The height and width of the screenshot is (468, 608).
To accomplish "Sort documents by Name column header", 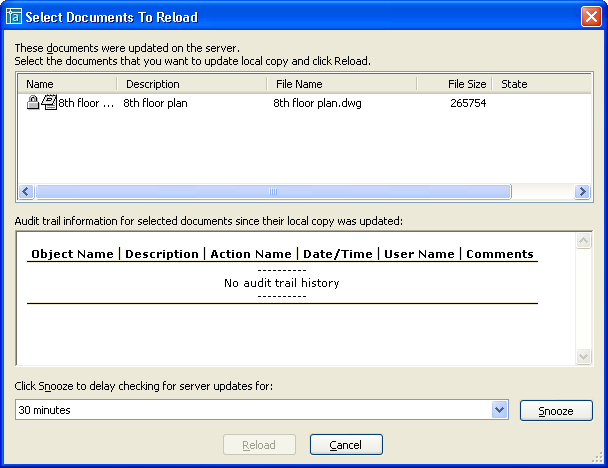I will (x=67, y=84).
